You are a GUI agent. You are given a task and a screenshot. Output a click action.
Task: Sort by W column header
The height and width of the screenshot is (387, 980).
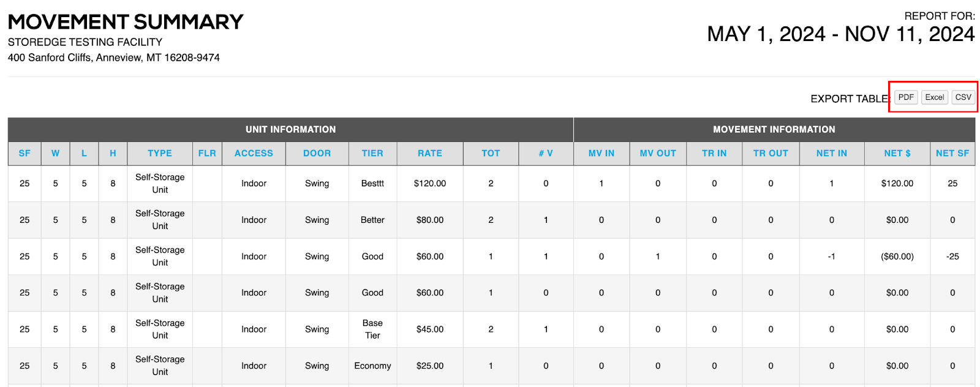(x=56, y=154)
